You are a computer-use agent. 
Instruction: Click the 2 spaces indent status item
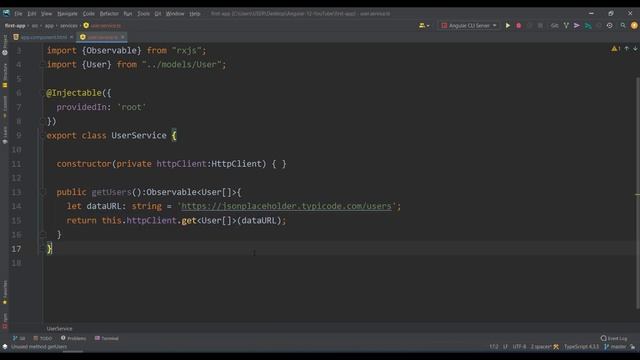(541, 347)
